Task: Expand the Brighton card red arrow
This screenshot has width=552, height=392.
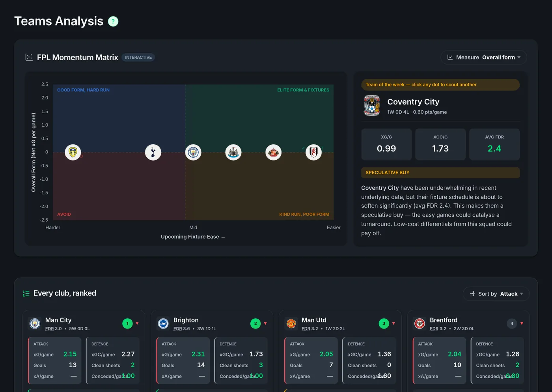Action: coord(265,323)
